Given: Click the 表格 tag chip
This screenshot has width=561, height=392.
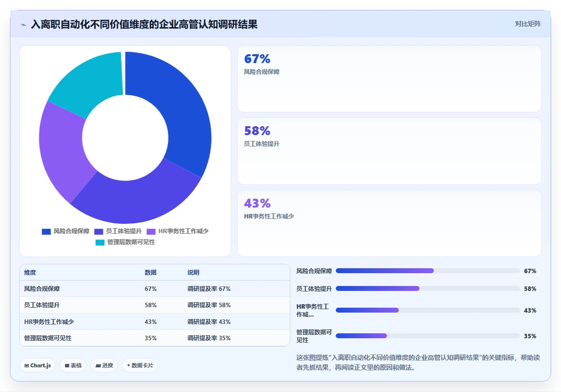Looking at the screenshot, I should (x=73, y=365).
